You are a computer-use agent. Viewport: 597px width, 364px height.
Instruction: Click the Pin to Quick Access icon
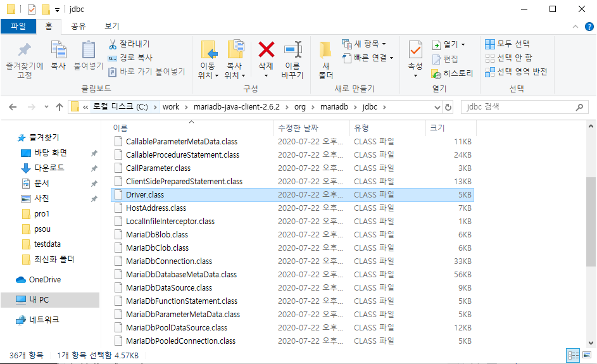coord(25,50)
